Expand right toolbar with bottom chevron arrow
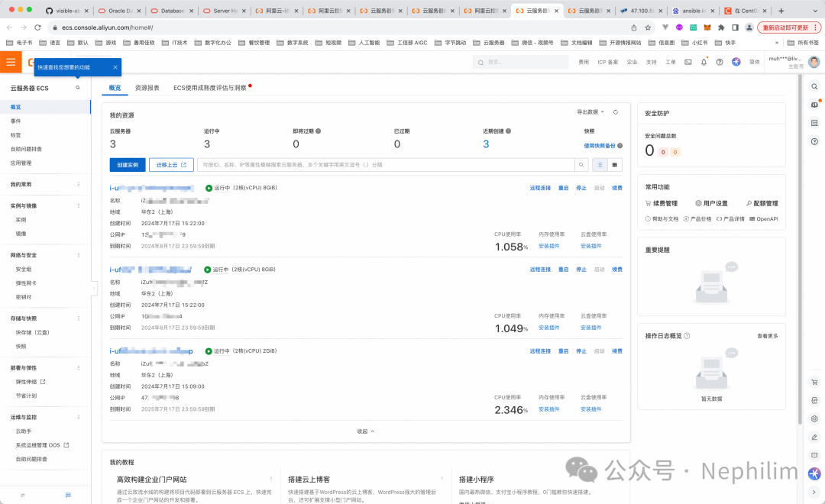This screenshot has height=504, width=825. point(814,493)
